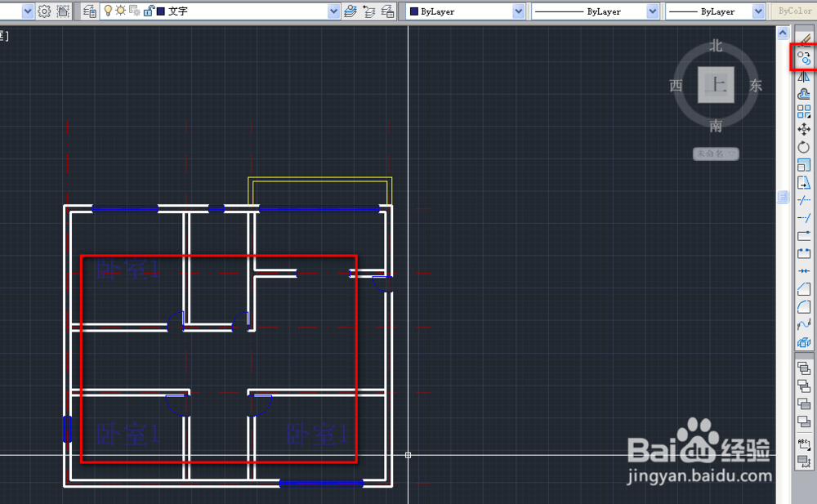Click the Send to Back draw order icon
Screen dimensions: 817x504
804,386
